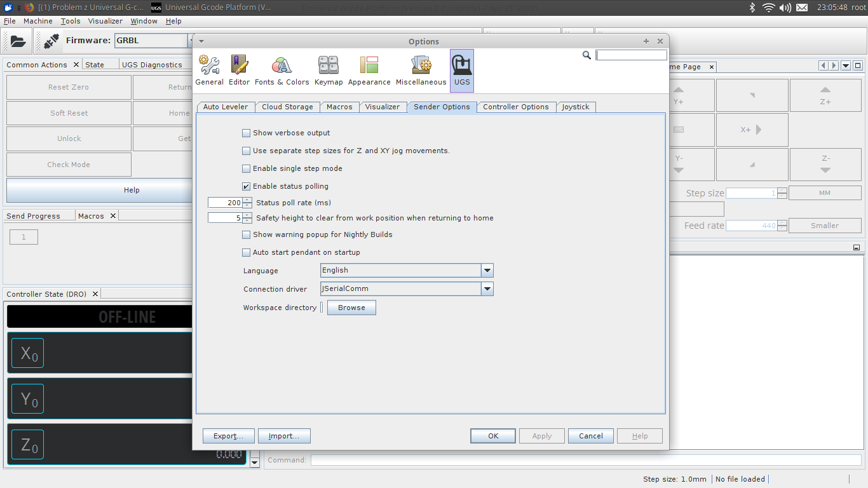
Task: Open the Tools menu
Action: [71, 21]
